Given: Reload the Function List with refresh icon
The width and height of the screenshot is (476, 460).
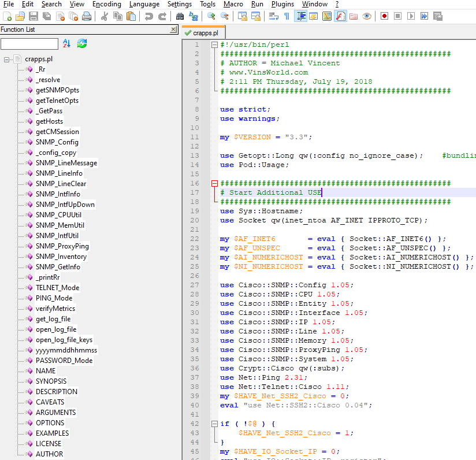Looking at the screenshot, I should pos(82,44).
